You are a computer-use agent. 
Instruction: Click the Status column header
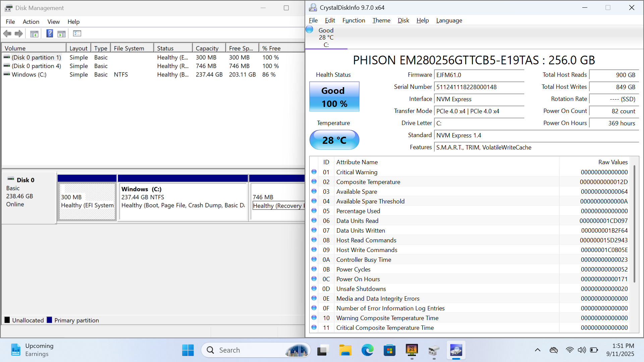[x=173, y=48]
